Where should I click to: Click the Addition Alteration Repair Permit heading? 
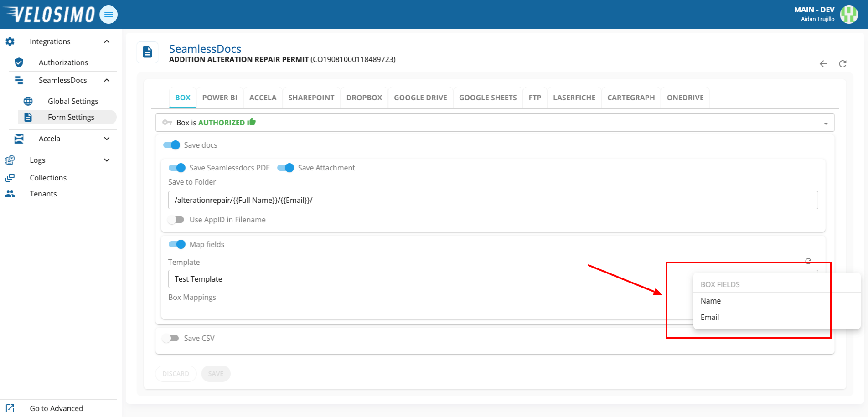point(239,59)
